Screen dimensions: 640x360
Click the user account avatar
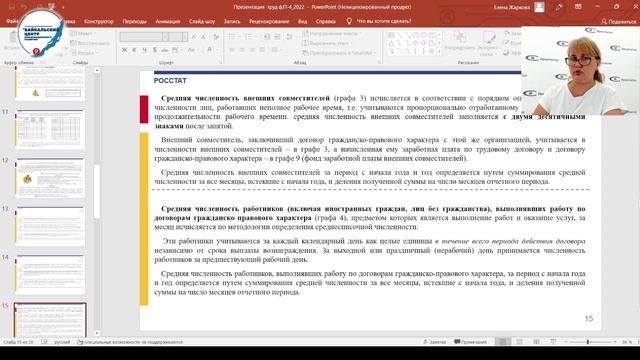click(x=539, y=7)
